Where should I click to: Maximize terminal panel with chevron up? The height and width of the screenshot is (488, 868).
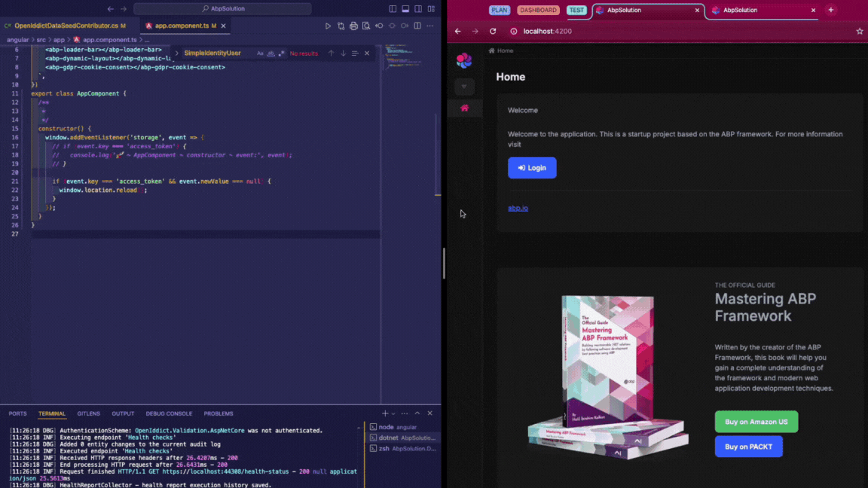(x=417, y=413)
